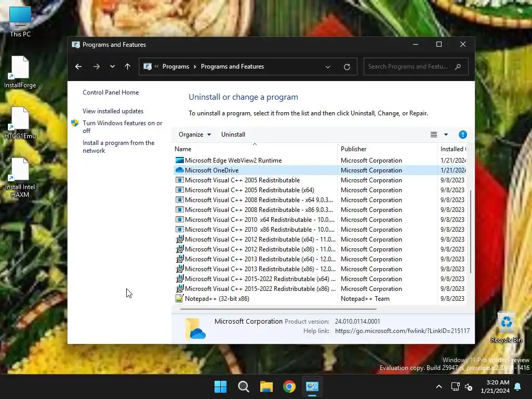Open the Organize dropdown menu
This screenshot has height=399, width=532.
(195, 135)
